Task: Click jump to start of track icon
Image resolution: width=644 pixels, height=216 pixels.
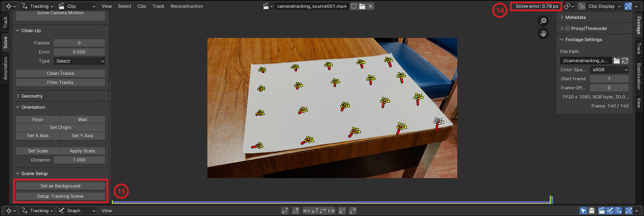Action: [307, 211]
